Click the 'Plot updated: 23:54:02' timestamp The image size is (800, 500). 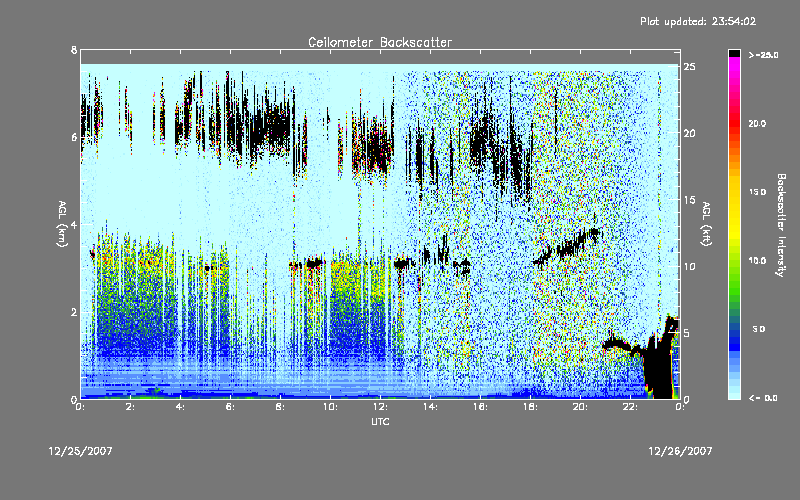pos(698,21)
